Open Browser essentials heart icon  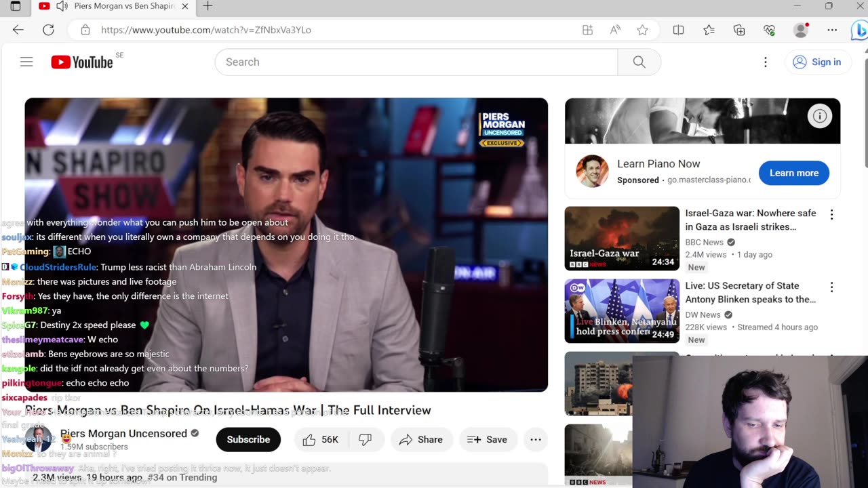pyautogui.click(x=769, y=30)
